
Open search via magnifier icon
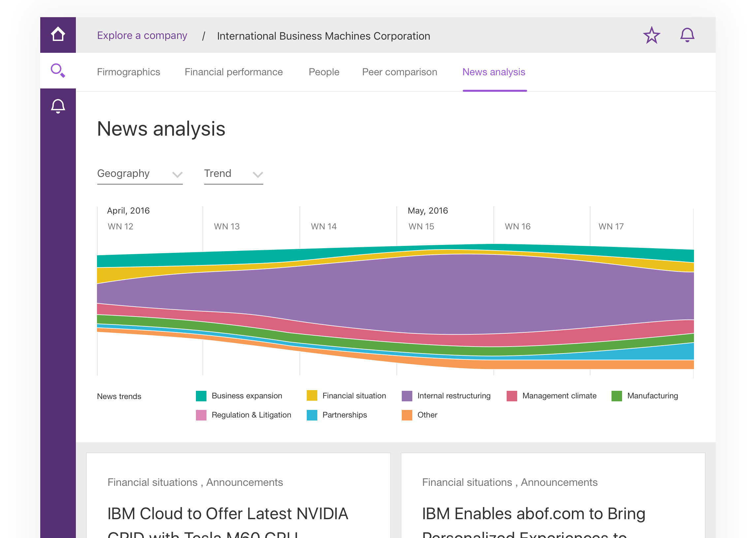tap(58, 71)
